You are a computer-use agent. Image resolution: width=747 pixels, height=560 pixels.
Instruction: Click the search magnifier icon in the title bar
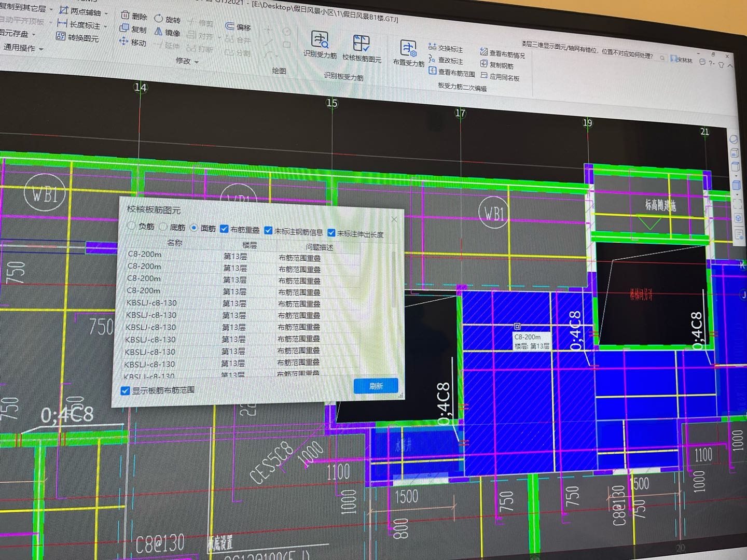click(662, 58)
